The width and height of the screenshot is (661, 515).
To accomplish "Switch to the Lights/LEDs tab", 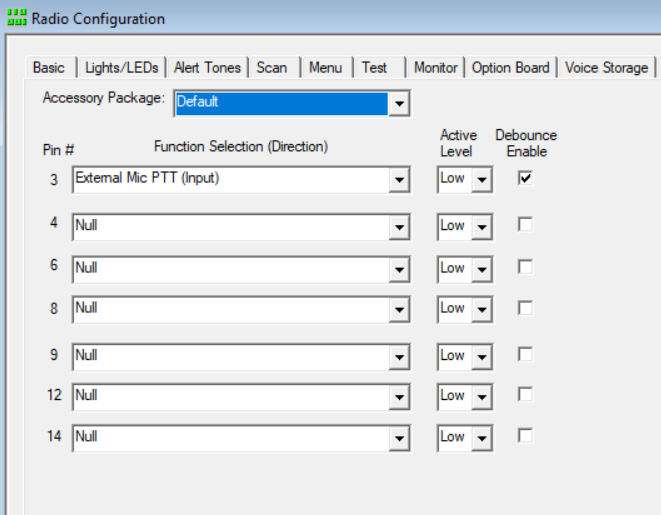I will (121, 68).
